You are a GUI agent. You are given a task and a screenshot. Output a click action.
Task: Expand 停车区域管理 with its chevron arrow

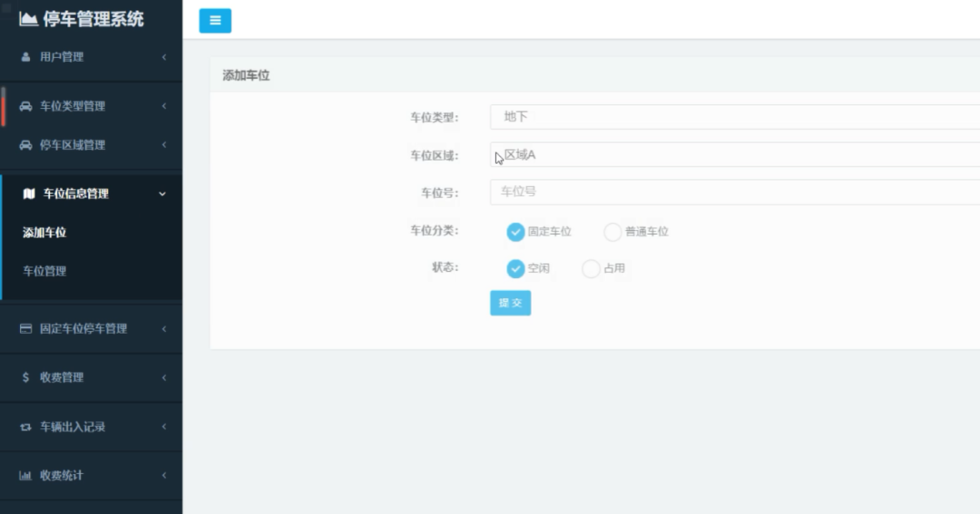[164, 145]
